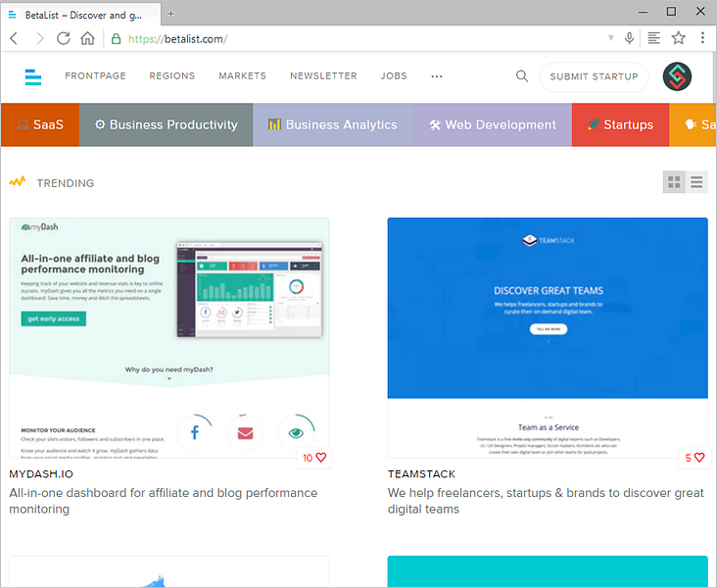Viewport: 717px width, 588px height.
Task: Reload the page with the refresh icon
Action: (64, 38)
